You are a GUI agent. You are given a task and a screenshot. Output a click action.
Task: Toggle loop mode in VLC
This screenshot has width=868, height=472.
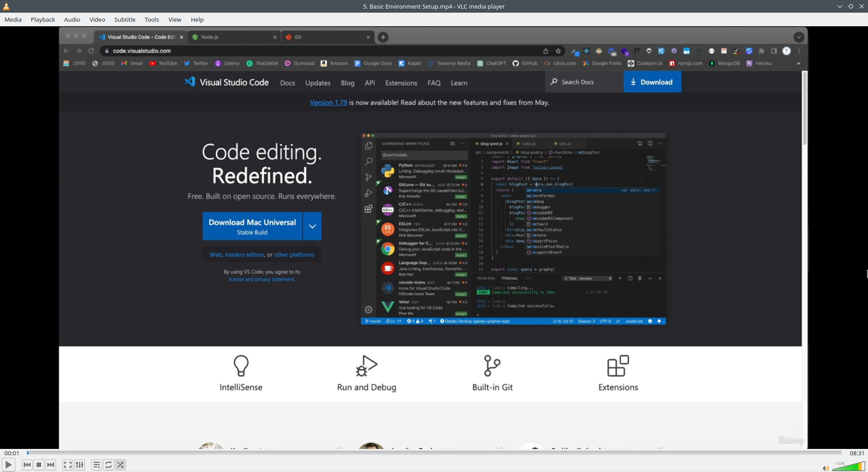click(108, 465)
